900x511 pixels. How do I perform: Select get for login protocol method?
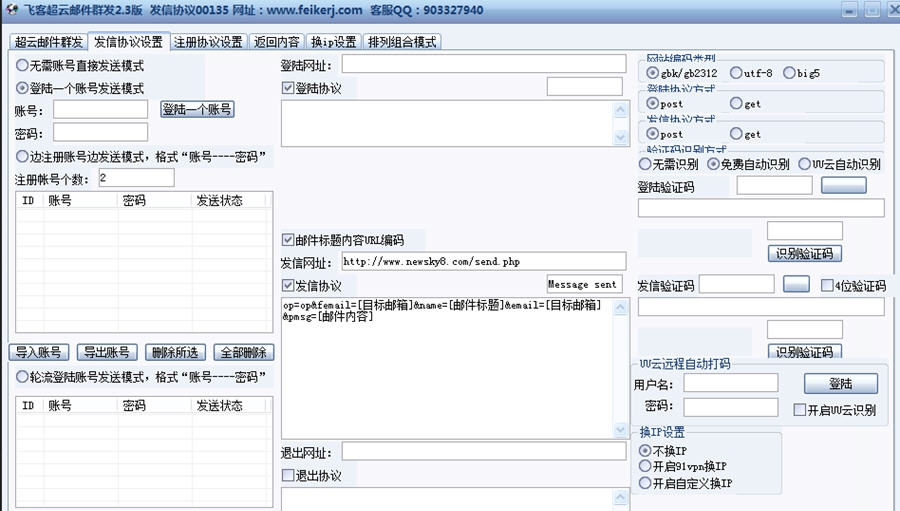coord(745,103)
